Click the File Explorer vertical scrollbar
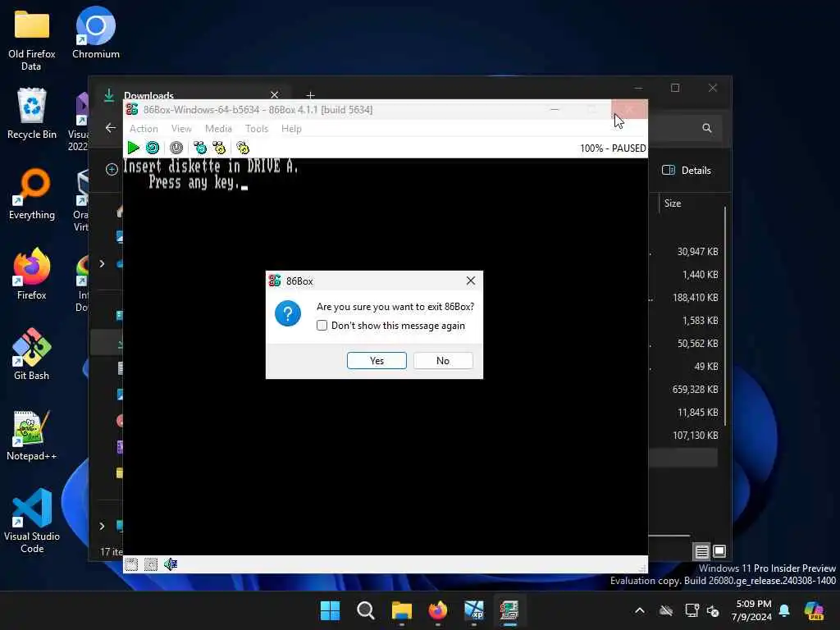The width and height of the screenshot is (840, 630). tap(725, 316)
